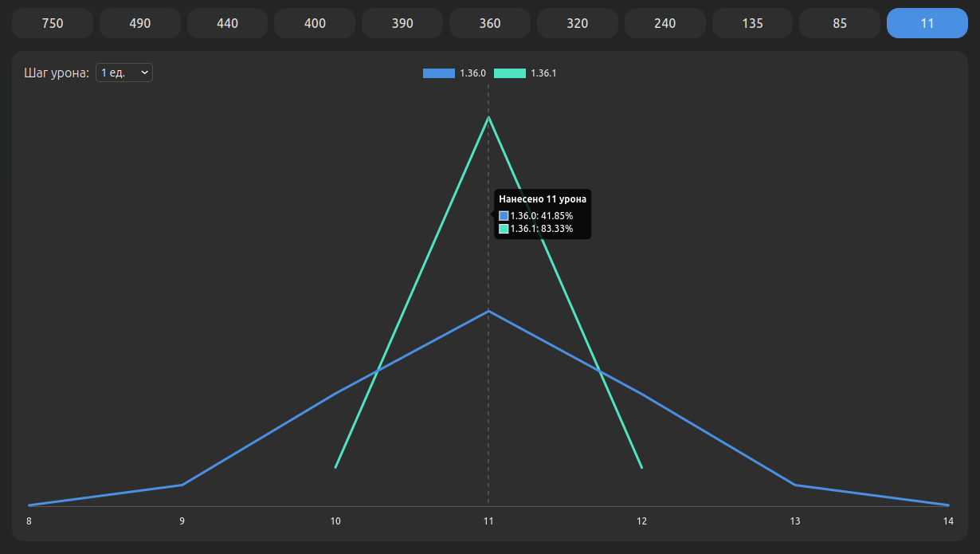Screen dimensions: 980x554
Task: Click the tooltip title Нанесено 11 урона
Action: pyautogui.click(x=543, y=199)
